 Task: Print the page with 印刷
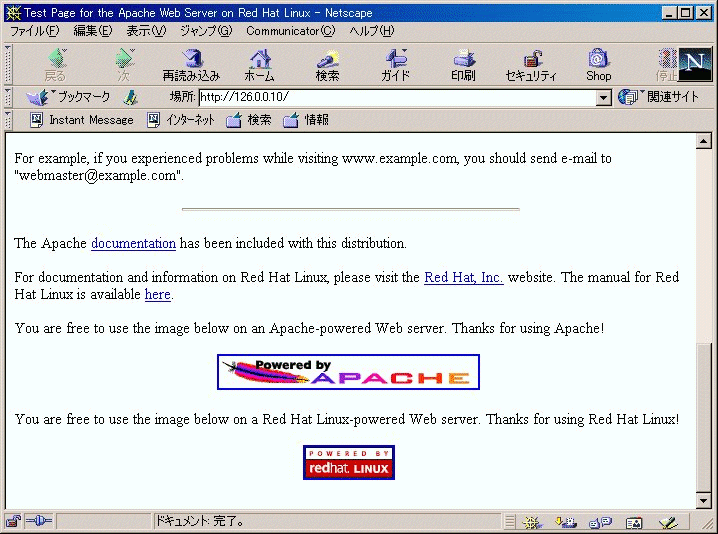(463, 65)
